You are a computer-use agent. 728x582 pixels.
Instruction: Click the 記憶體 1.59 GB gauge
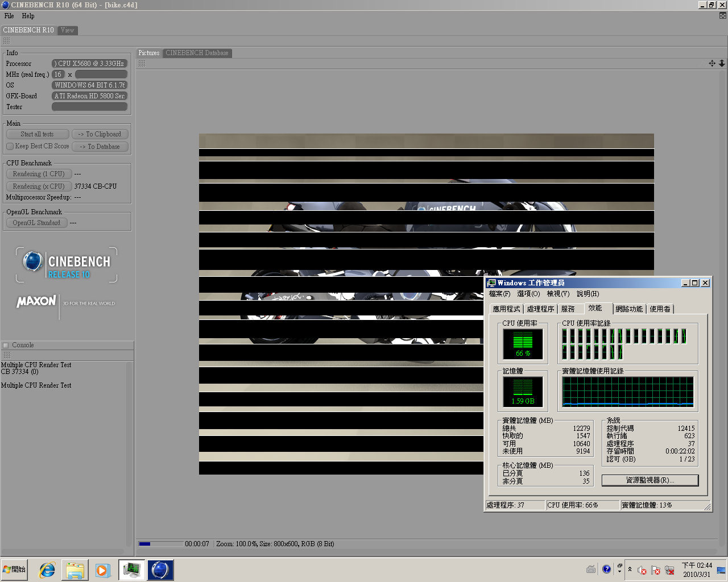[x=523, y=392]
